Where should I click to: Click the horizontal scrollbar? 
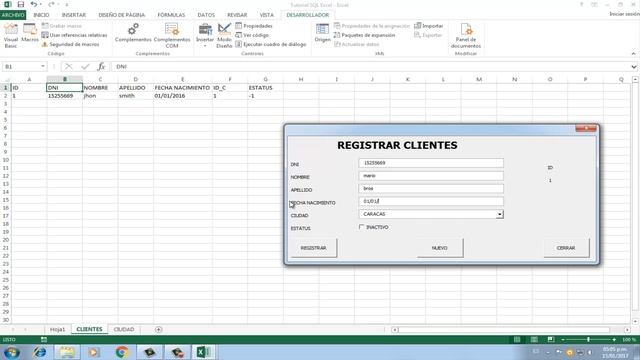tap(504, 329)
